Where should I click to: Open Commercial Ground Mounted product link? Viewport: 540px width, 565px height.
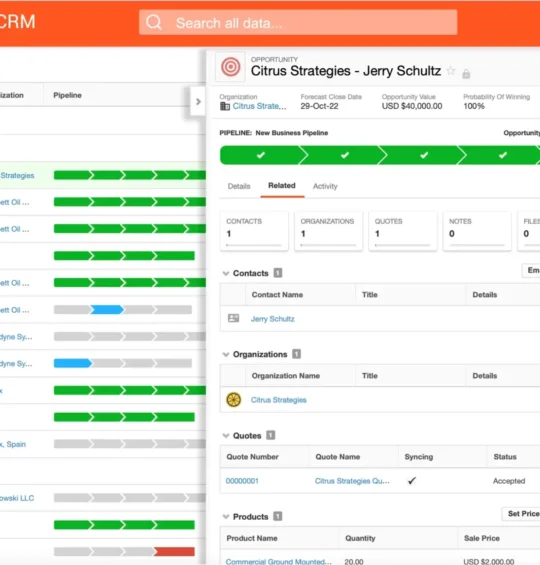[278, 561]
